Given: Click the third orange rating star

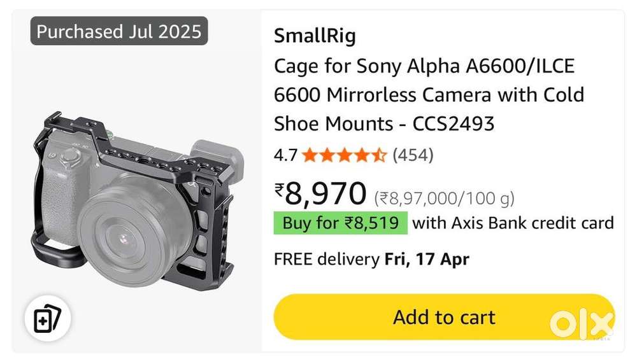Looking at the screenshot, I should coord(344,155).
